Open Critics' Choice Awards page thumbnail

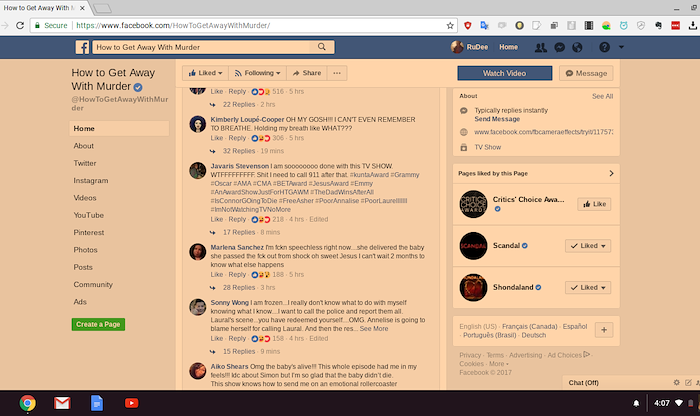473,204
